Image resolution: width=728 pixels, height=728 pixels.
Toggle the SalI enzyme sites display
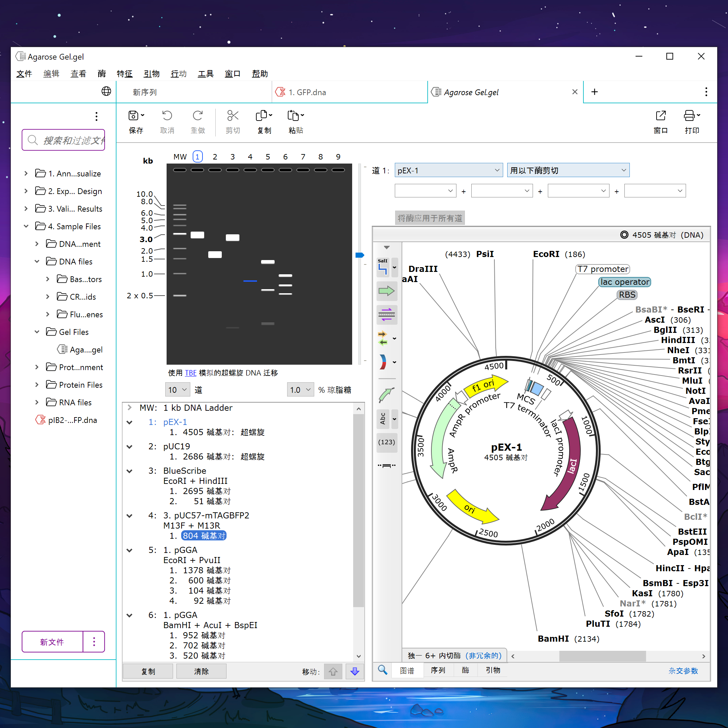pyautogui.click(x=383, y=267)
